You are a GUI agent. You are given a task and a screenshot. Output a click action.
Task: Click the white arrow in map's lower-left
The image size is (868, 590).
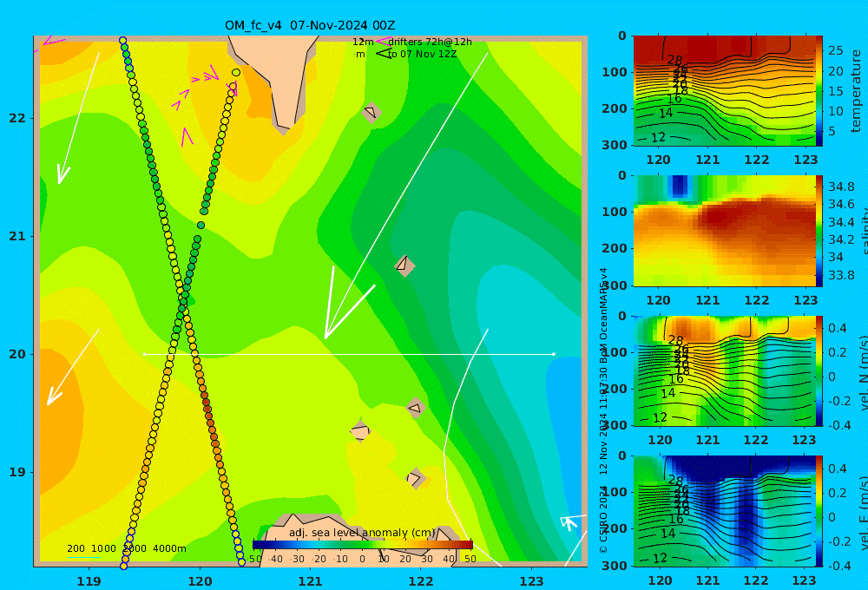[x=73, y=368]
